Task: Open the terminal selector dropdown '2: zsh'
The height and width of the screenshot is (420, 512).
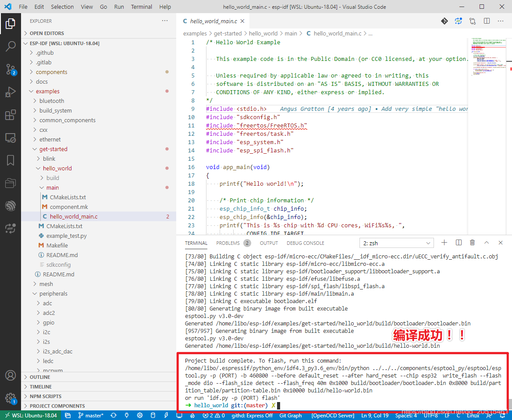Action: (x=396, y=243)
